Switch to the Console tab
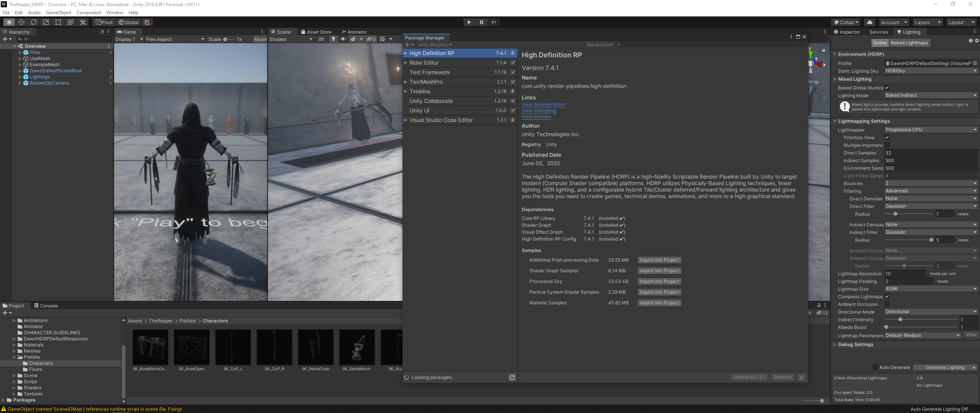 [x=46, y=306]
